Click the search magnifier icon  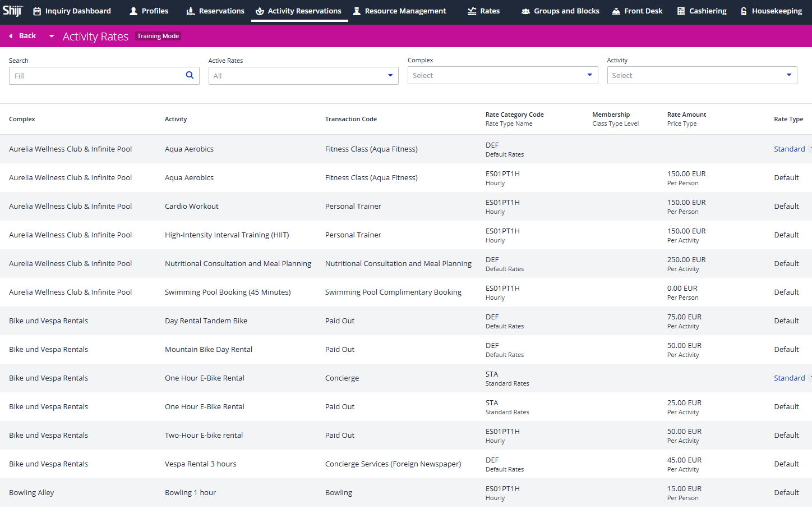pyautogui.click(x=190, y=75)
